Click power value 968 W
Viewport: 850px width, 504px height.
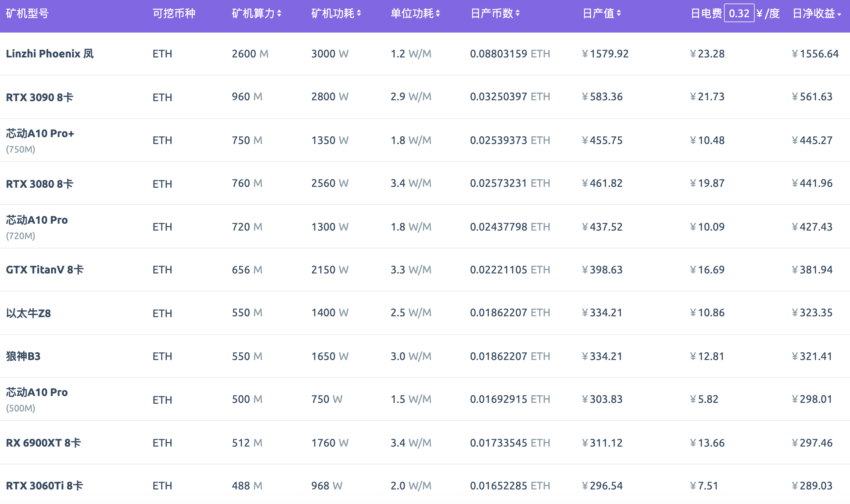point(327,486)
